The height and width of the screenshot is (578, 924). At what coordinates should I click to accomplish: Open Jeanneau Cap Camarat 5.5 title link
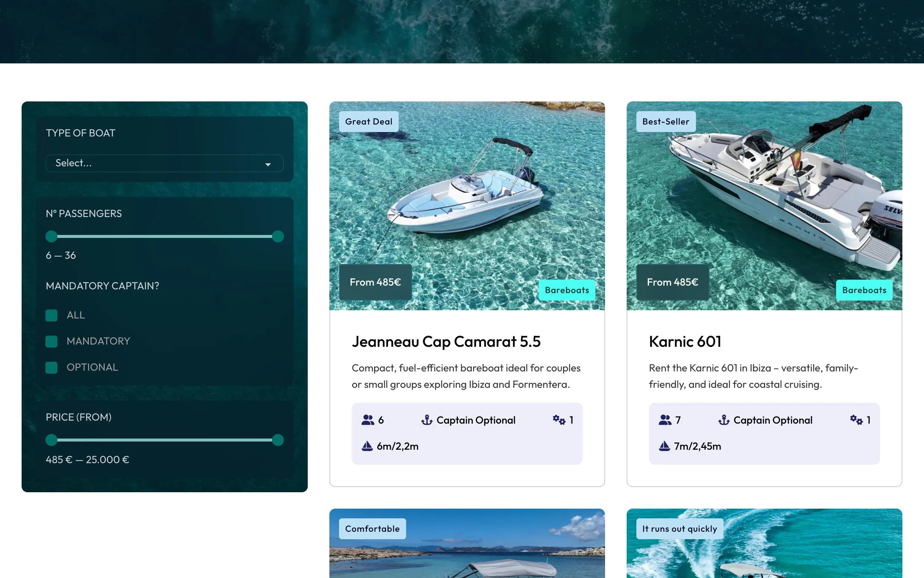click(x=446, y=341)
